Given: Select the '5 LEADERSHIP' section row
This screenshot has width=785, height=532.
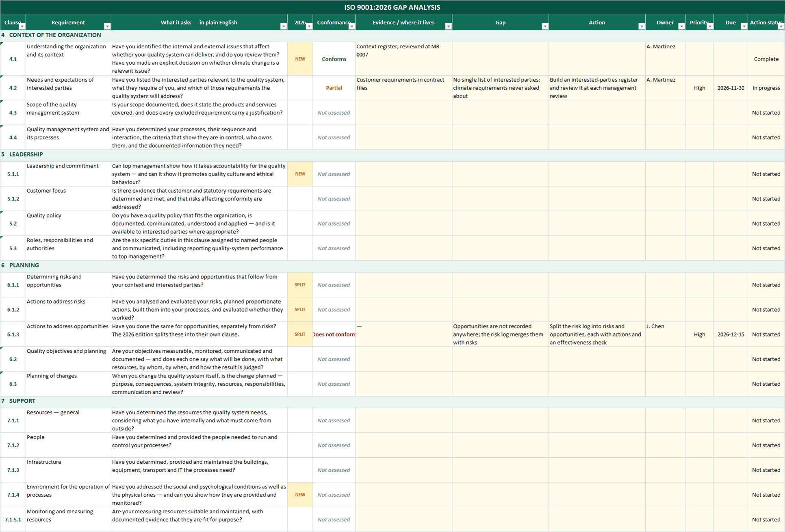Looking at the screenshot, I should (392, 155).
